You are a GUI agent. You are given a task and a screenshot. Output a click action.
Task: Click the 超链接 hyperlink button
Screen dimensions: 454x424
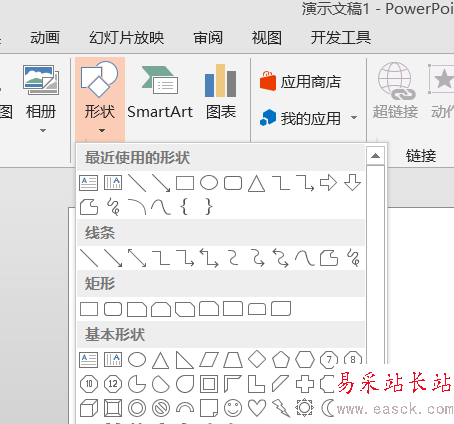tap(395, 91)
